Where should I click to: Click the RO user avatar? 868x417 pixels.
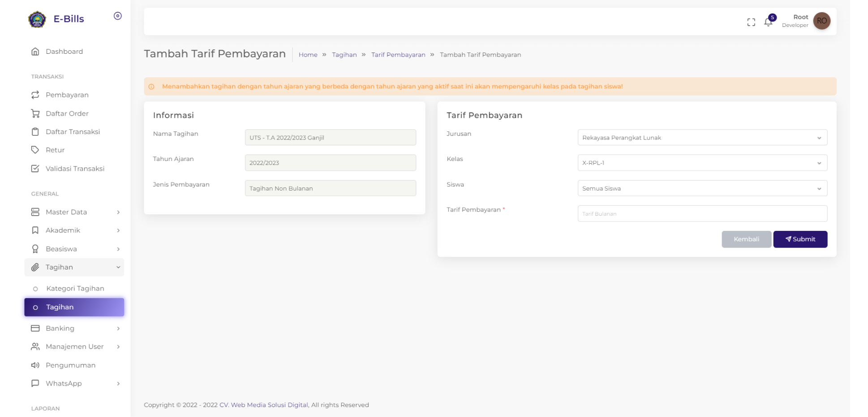(821, 21)
